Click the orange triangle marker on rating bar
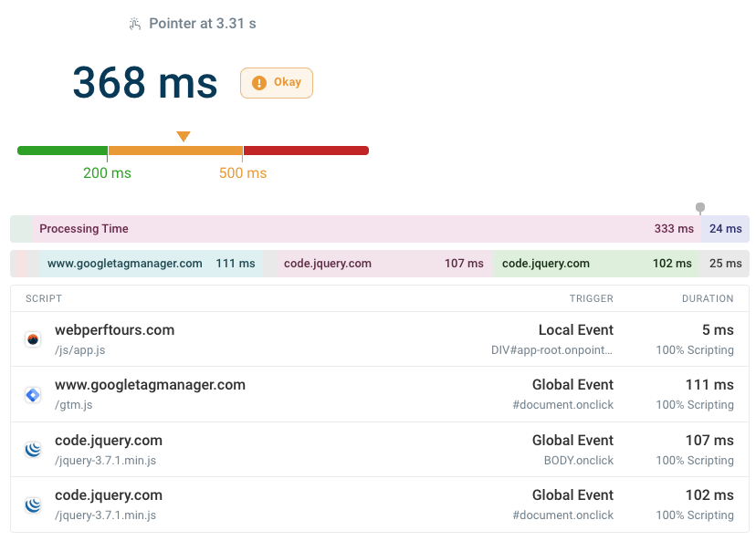This screenshot has width=756, height=541. [x=184, y=137]
